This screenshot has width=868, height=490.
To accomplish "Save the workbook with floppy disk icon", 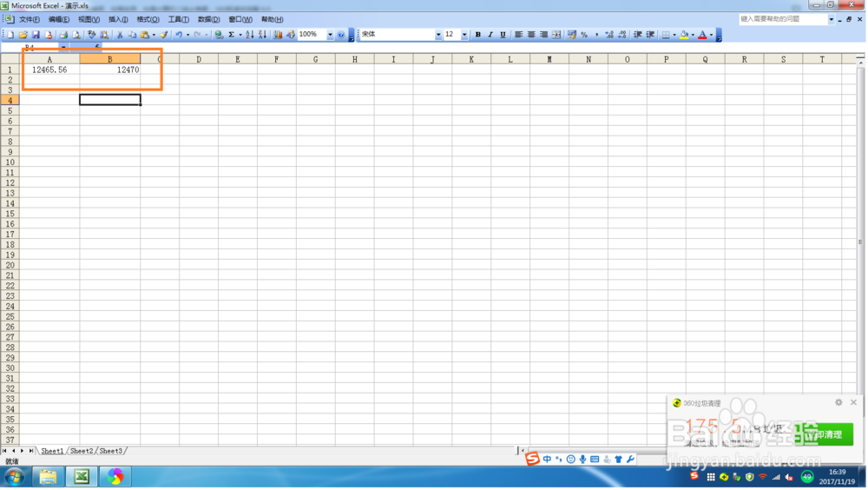I will click(x=36, y=35).
